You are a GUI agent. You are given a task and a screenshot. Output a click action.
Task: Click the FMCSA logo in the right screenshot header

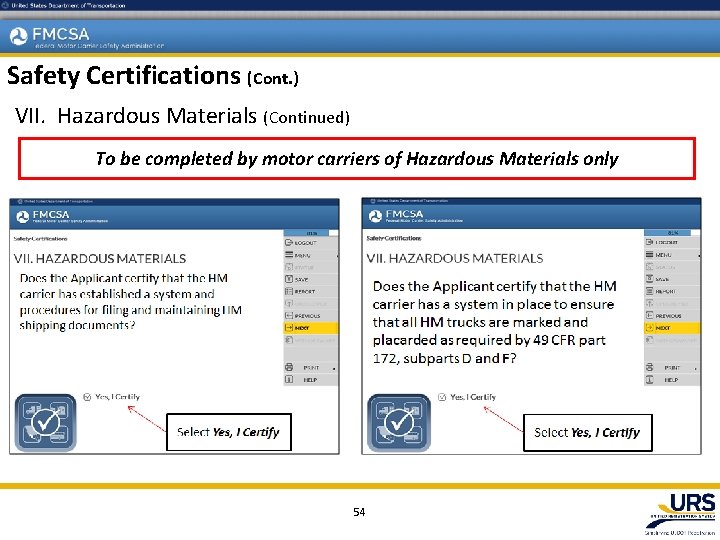coord(396,215)
